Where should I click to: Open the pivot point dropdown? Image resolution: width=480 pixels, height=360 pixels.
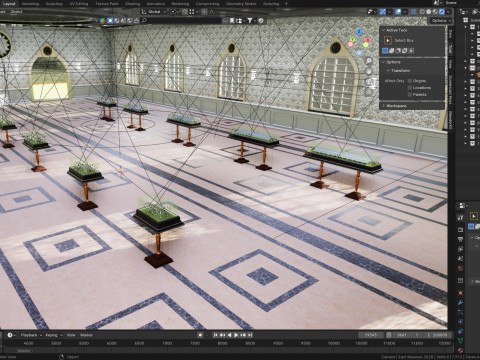(175, 12)
